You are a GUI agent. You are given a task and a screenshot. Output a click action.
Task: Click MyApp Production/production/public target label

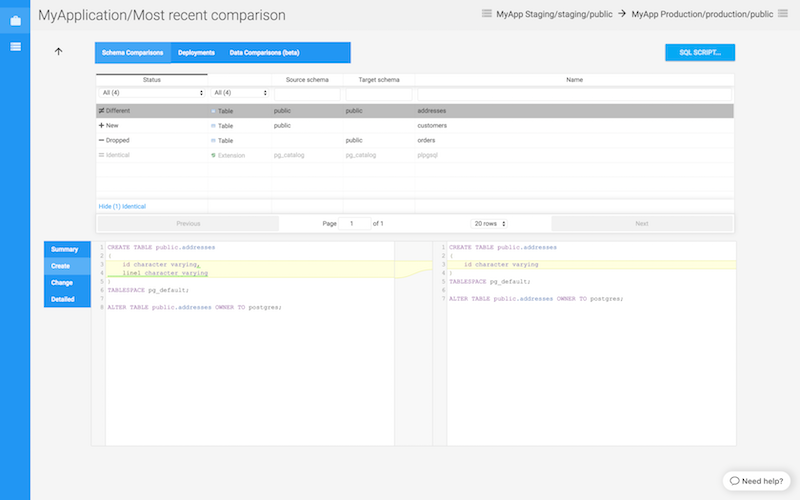(x=702, y=14)
